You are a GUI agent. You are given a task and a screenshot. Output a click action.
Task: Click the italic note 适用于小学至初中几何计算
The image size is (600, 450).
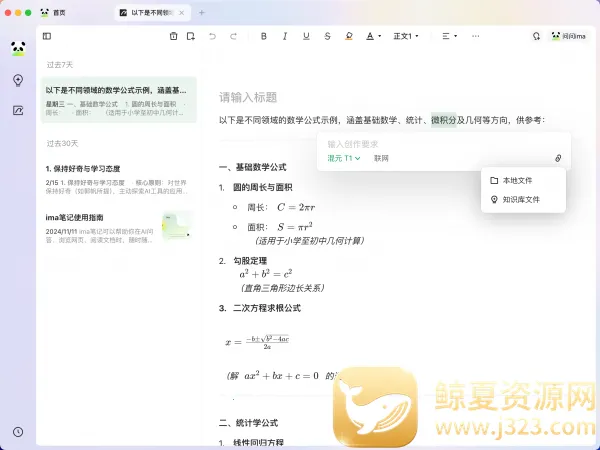tap(310, 241)
